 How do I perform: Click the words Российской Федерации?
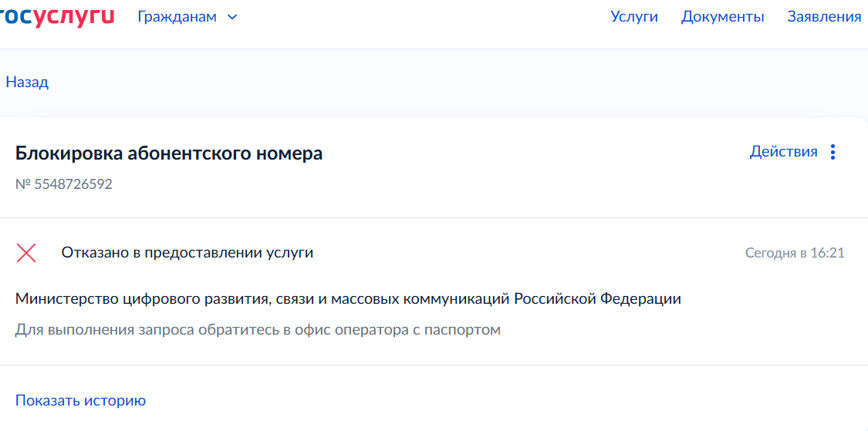click(597, 298)
